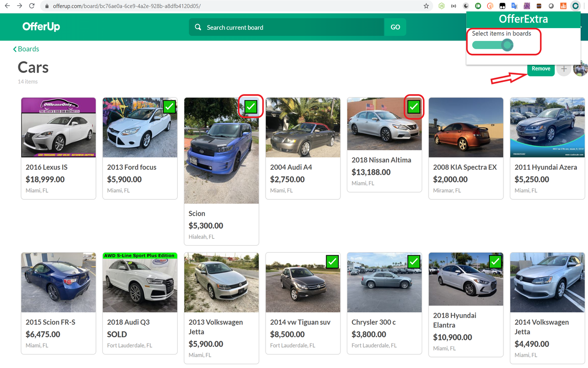Uncheck the Chrysler 300 c checkbox
This screenshot has width=588, height=368.
[414, 262]
